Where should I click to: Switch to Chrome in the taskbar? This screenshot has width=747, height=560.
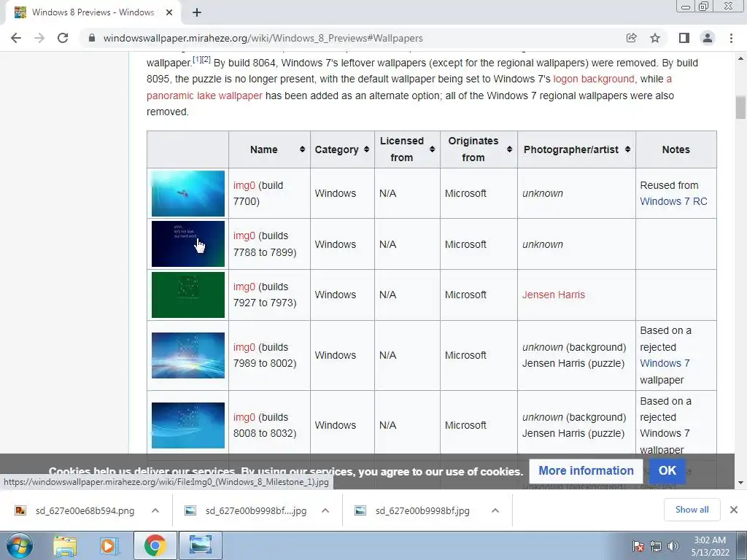coord(155,545)
